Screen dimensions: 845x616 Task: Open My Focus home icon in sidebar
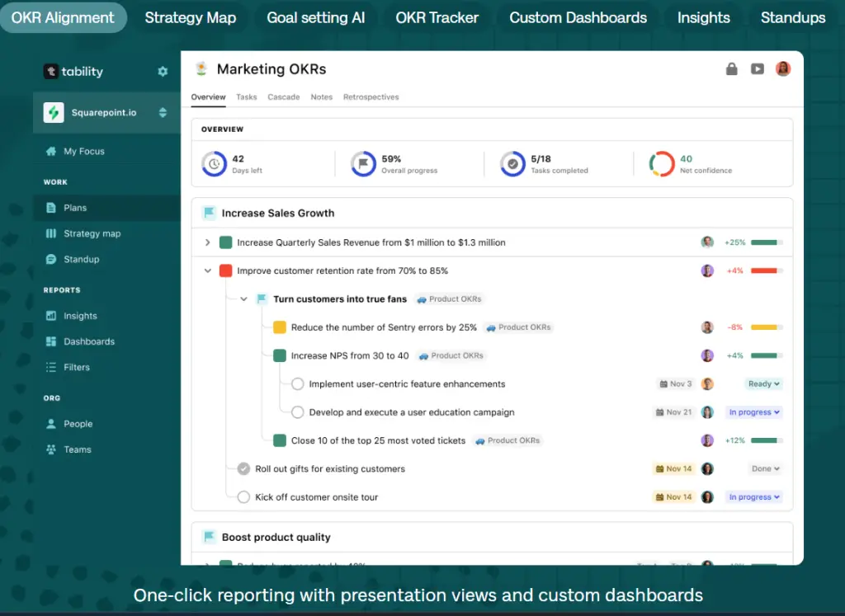pos(51,151)
